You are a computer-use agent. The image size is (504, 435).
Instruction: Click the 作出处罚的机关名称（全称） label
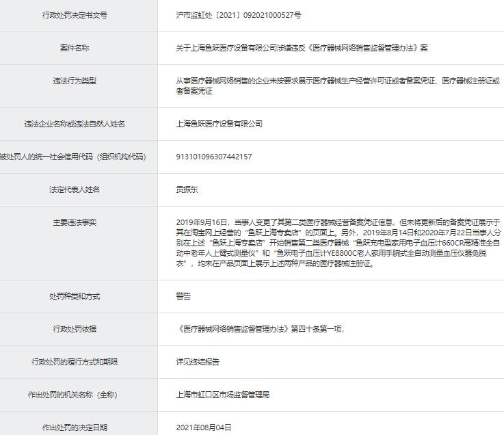72,395
